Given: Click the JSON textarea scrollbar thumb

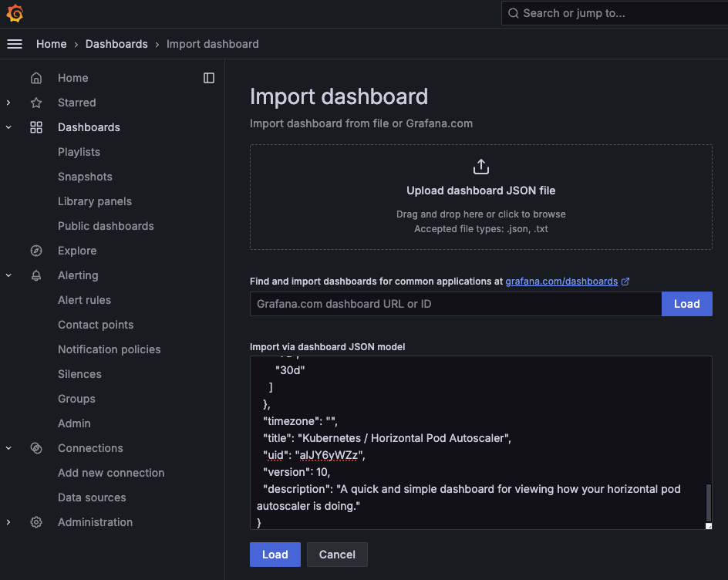Looking at the screenshot, I should click(x=709, y=502).
